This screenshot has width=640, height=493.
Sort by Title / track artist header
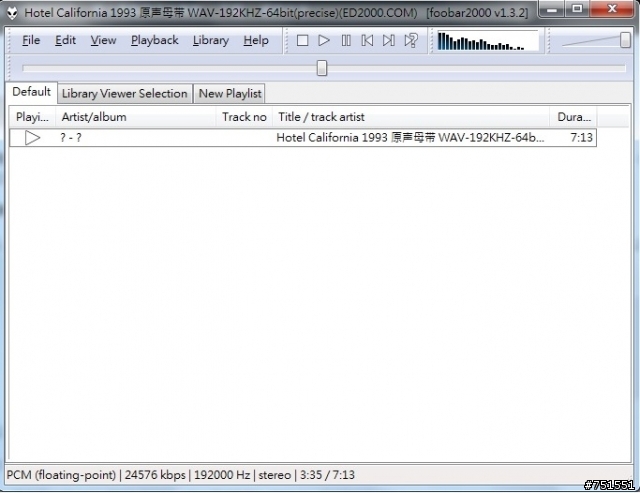[411, 117]
